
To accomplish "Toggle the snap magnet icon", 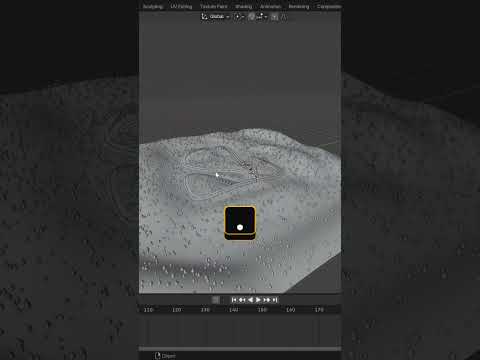I will (x=252, y=17).
